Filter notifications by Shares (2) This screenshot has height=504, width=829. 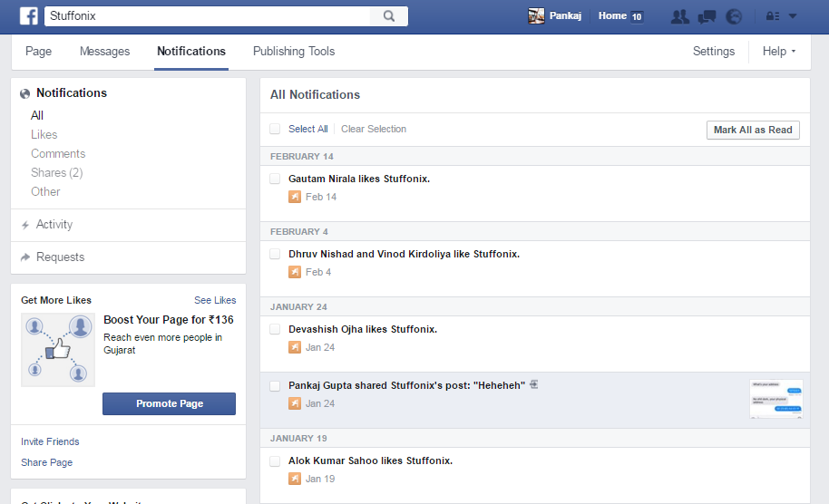pyautogui.click(x=56, y=173)
